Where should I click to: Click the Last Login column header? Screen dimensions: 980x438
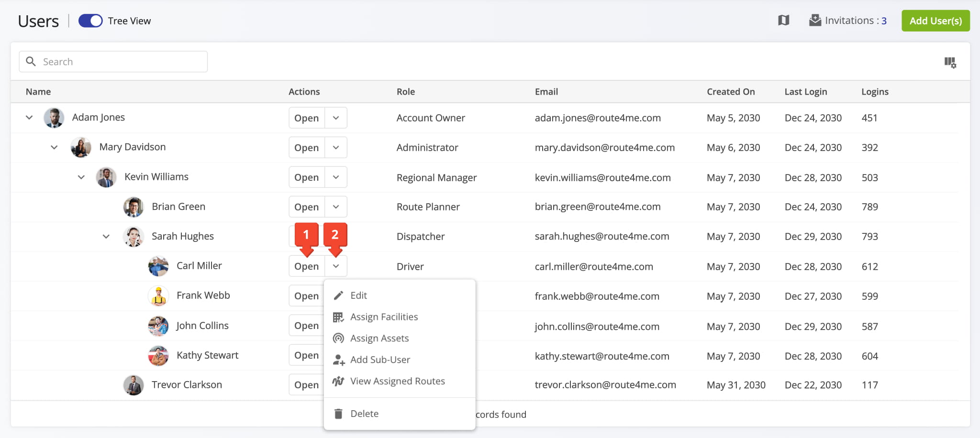pos(806,91)
